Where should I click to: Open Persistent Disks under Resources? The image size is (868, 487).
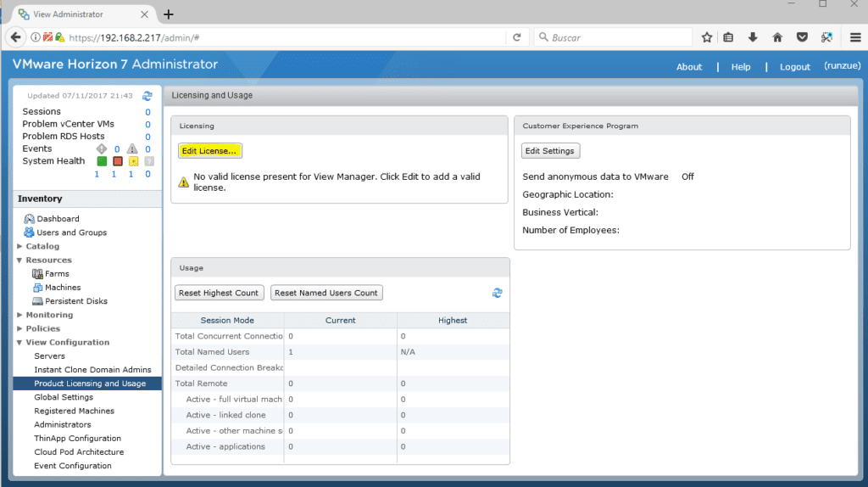(x=75, y=301)
